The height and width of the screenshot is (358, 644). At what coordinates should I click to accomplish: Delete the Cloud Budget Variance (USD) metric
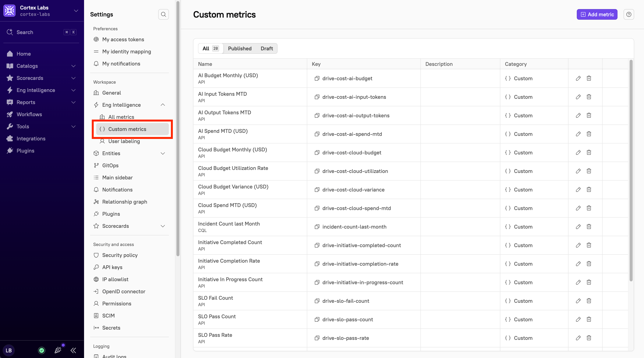(x=589, y=190)
